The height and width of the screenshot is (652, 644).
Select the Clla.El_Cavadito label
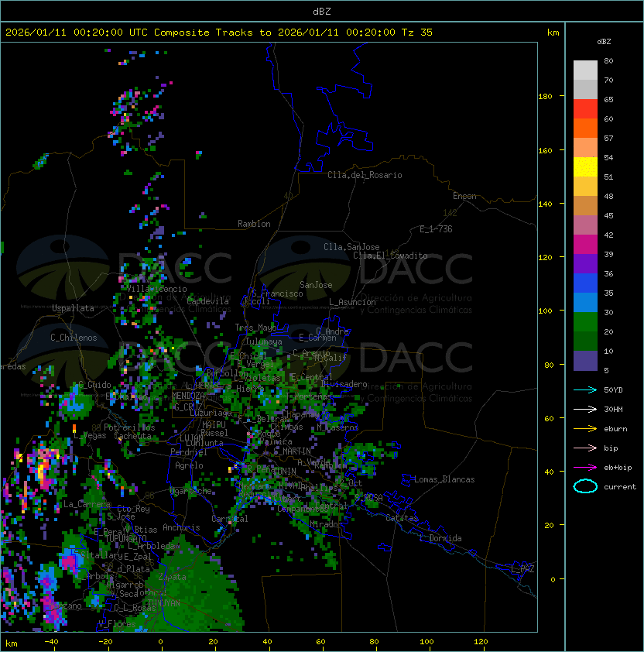390,256
